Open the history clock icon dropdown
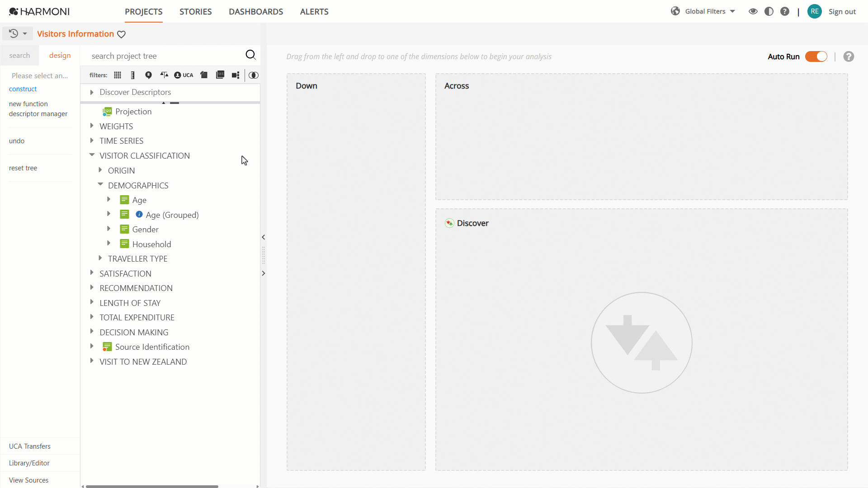868x488 pixels. [x=18, y=33]
